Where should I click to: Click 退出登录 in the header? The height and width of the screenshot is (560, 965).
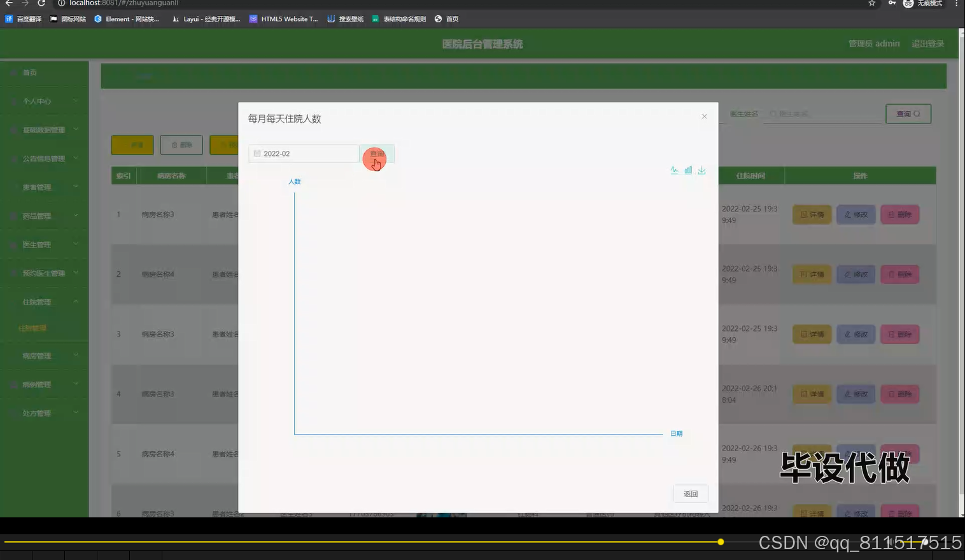[927, 44]
